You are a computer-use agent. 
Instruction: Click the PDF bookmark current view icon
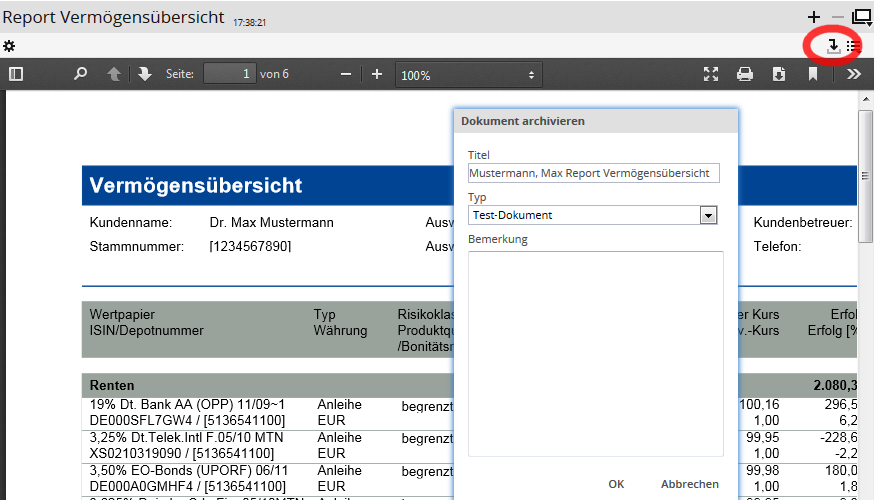click(x=813, y=74)
